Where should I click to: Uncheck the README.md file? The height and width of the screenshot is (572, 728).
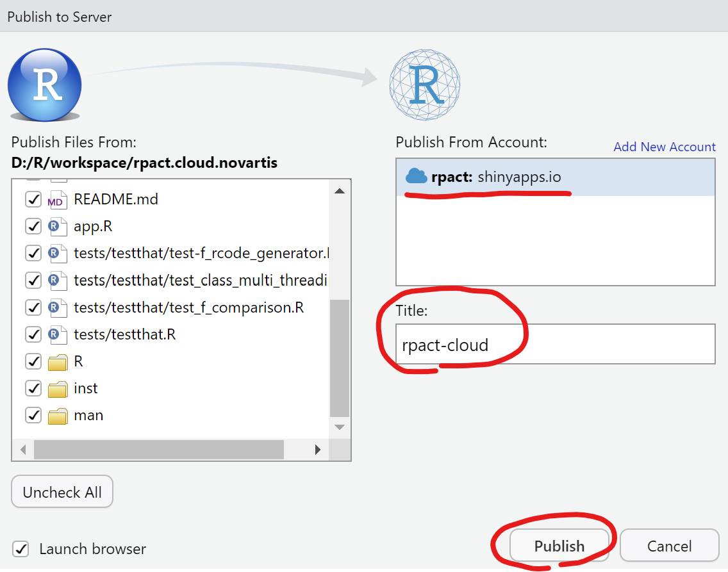click(33, 199)
